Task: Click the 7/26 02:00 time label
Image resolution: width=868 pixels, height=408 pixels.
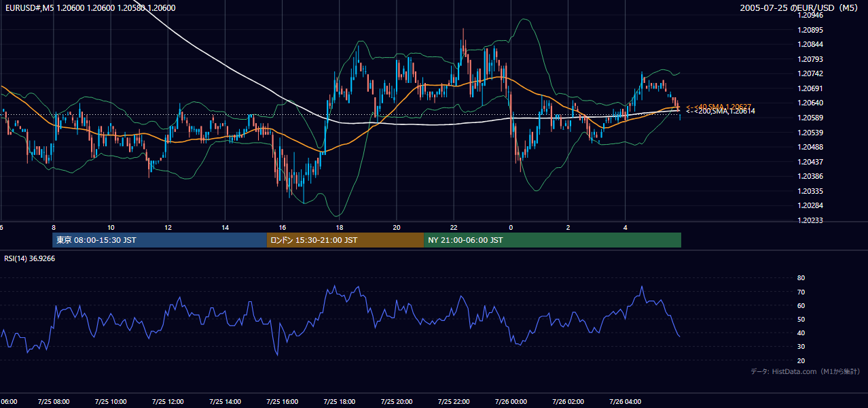Action: pyautogui.click(x=568, y=402)
